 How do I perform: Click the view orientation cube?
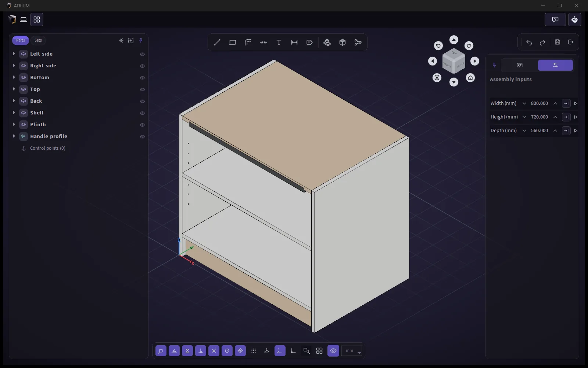click(454, 61)
